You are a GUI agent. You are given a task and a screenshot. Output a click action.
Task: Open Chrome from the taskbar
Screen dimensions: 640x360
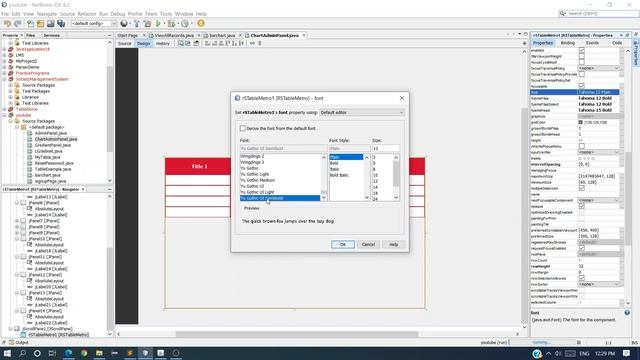click(x=84, y=353)
